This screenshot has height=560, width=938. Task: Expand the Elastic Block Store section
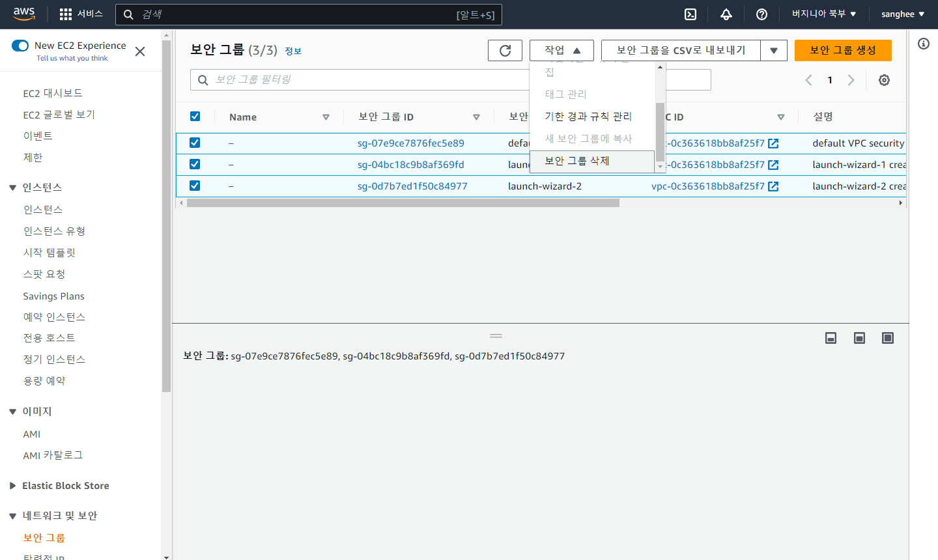coord(12,486)
